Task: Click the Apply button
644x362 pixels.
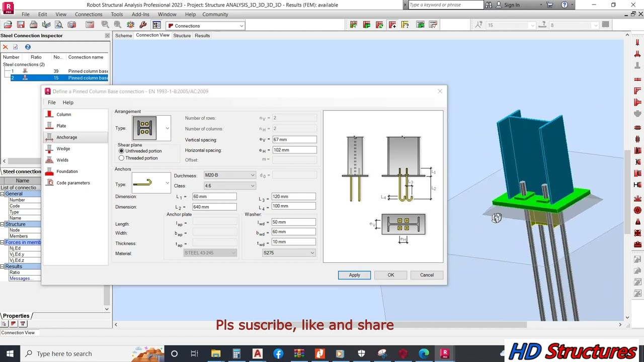Action: (354, 275)
